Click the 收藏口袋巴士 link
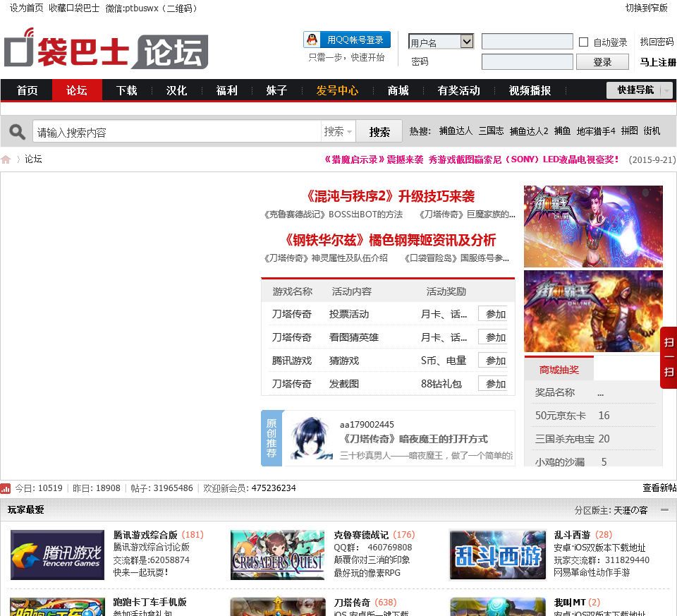677x616 pixels. [x=74, y=8]
